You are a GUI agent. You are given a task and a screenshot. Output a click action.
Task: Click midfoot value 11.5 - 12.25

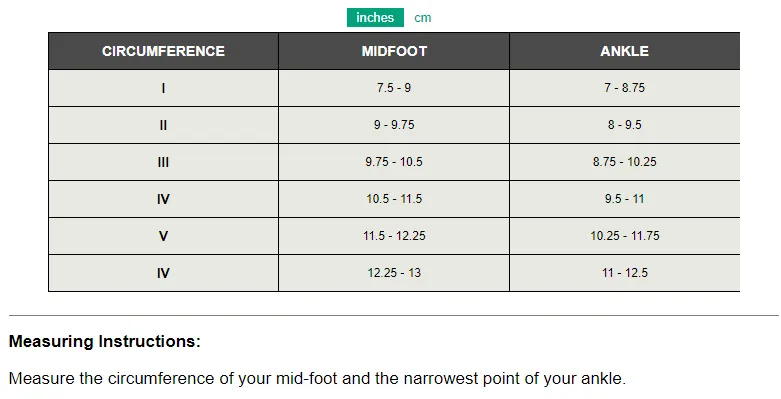[394, 236]
